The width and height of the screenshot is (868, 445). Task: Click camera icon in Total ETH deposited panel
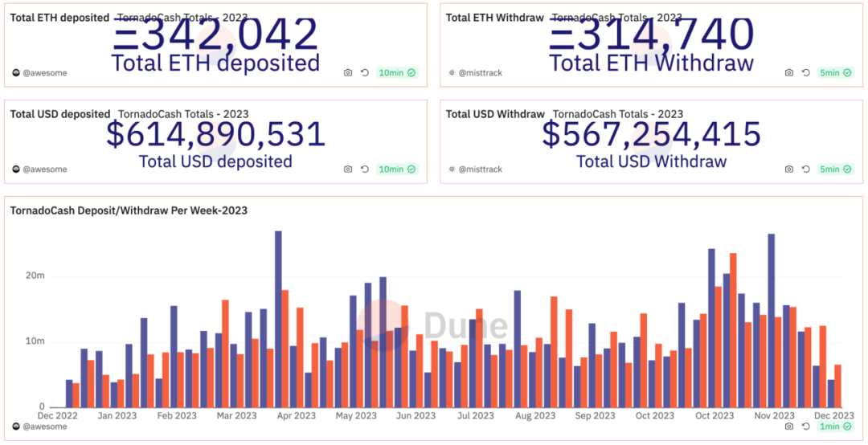pyautogui.click(x=348, y=72)
